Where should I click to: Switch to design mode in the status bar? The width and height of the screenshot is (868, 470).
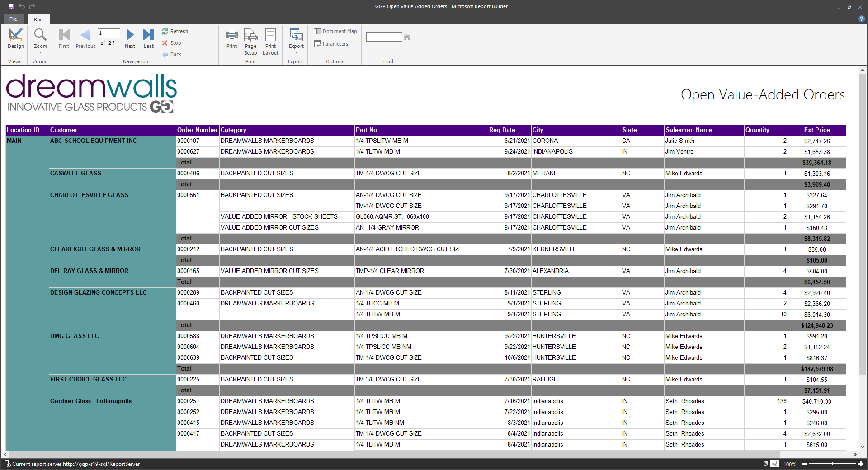pyautogui.click(x=765, y=464)
